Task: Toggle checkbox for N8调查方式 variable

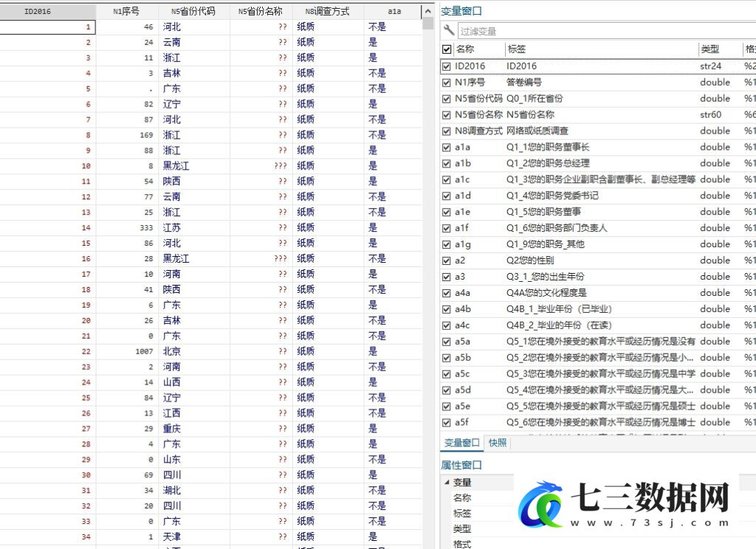Action: click(x=447, y=131)
